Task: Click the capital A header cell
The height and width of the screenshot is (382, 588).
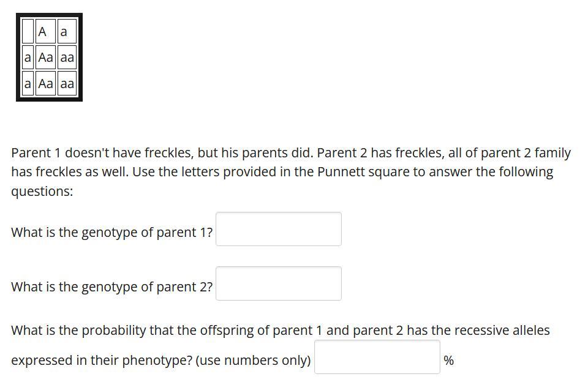Action: (x=46, y=31)
